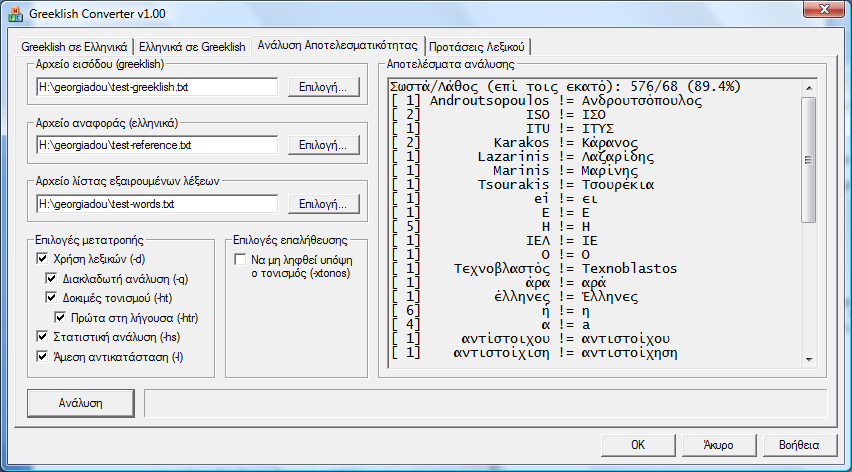Select the Lazarinis != Λαζαρίδης row
Viewport: 852px width, 472px height.
[x=522, y=157]
